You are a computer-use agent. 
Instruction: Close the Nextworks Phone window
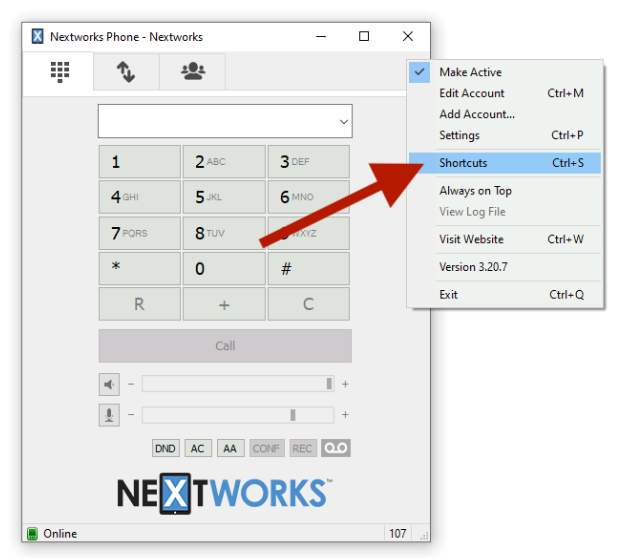click(x=408, y=36)
